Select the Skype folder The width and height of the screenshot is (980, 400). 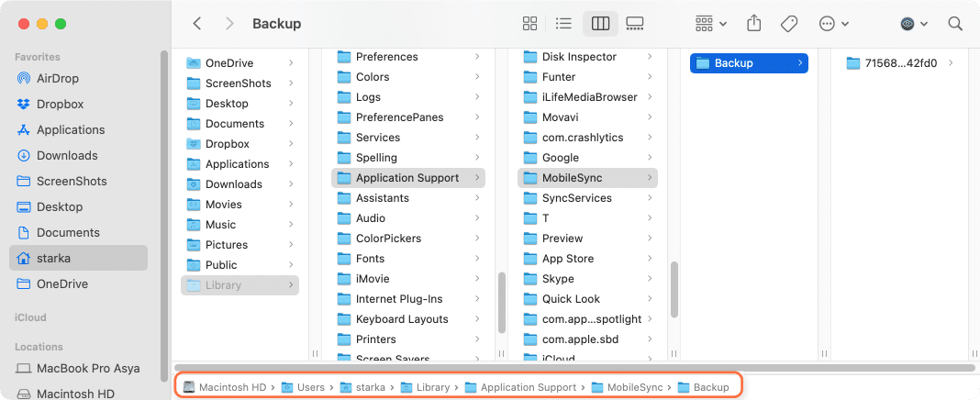587,279
